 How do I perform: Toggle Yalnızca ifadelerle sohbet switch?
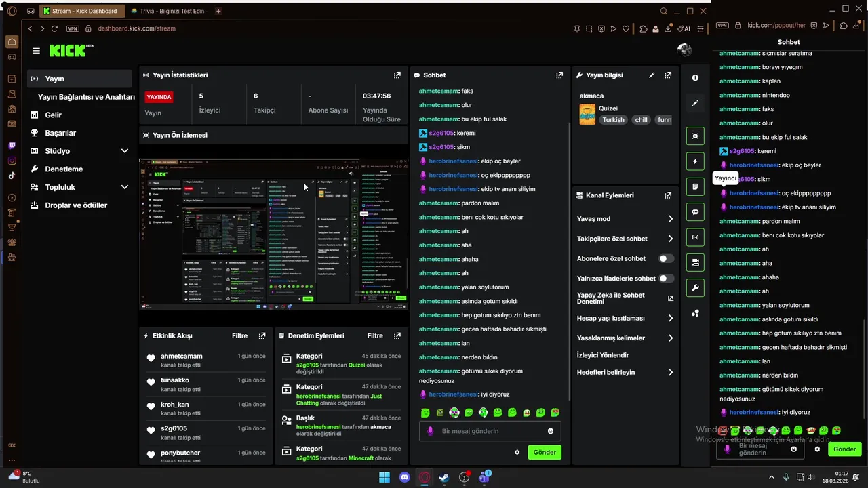[x=667, y=278]
